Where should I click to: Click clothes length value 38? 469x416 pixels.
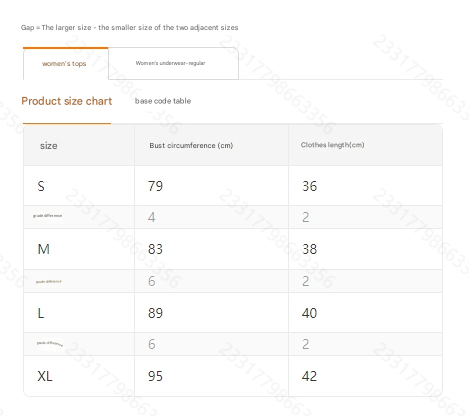pyautogui.click(x=309, y=249)
